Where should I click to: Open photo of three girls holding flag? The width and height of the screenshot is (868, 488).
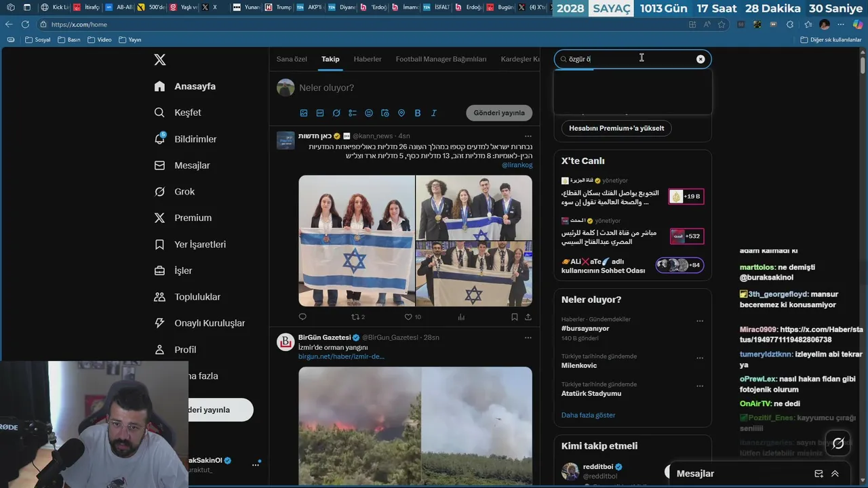point(357,241)
